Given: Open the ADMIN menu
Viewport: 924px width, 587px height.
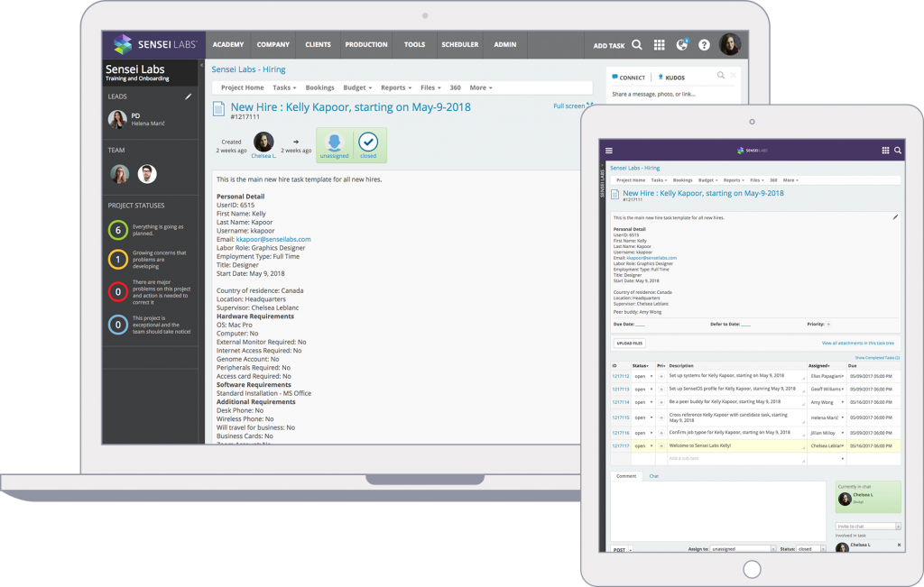Looking at the screenshot, I should pyautogui.click(x=505, y=45).
